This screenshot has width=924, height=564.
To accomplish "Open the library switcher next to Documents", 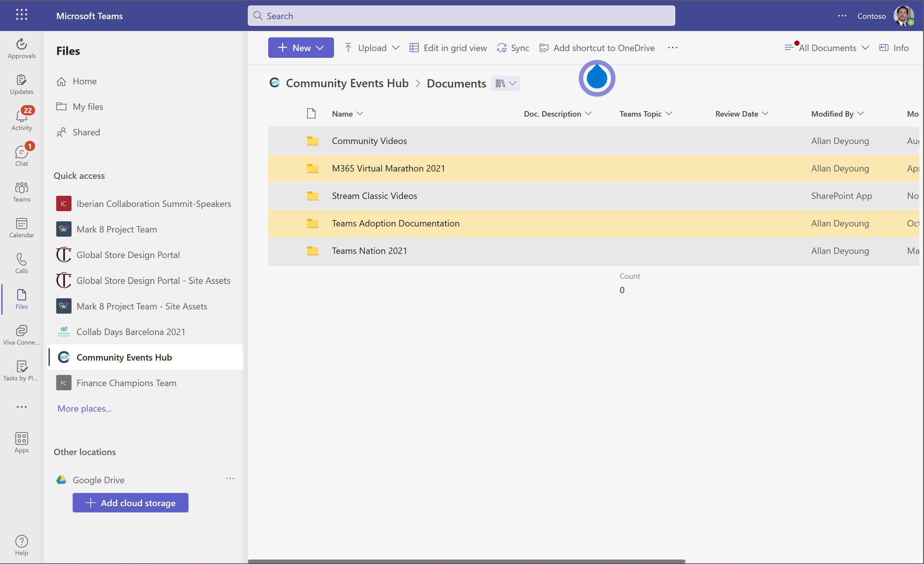I will 505,83.
